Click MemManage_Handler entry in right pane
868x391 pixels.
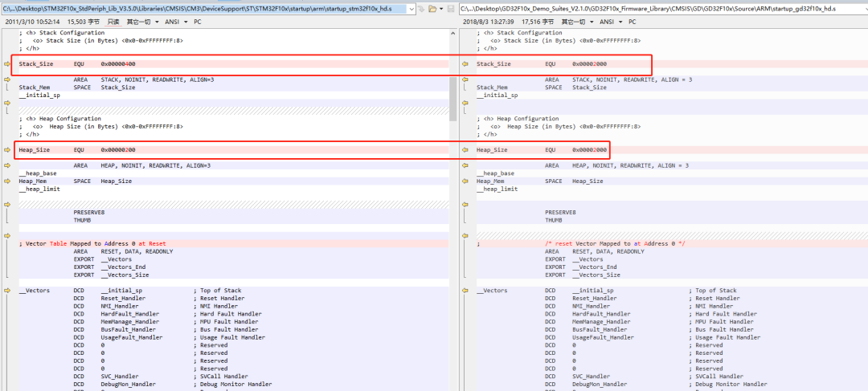601,321
